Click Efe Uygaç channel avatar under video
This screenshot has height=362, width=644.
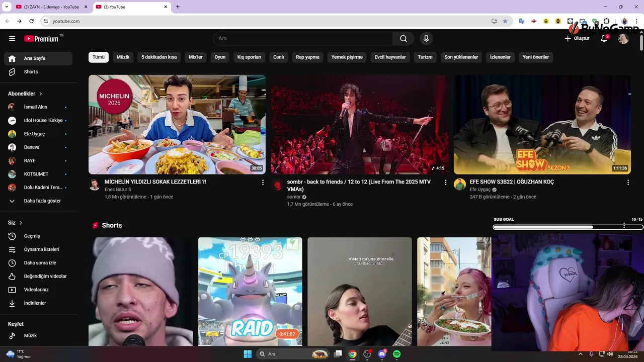(460, 185)
